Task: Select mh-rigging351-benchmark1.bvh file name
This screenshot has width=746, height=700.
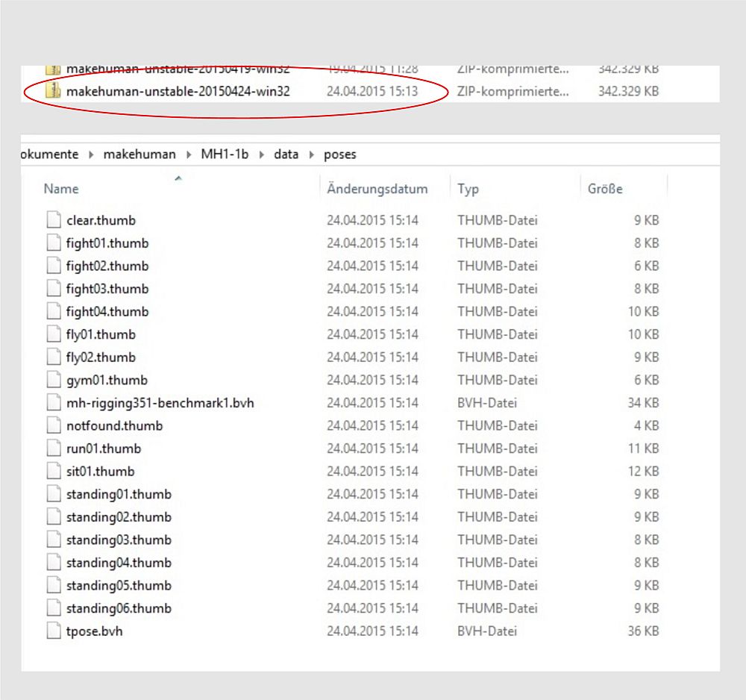Action: tap(160, 404)
